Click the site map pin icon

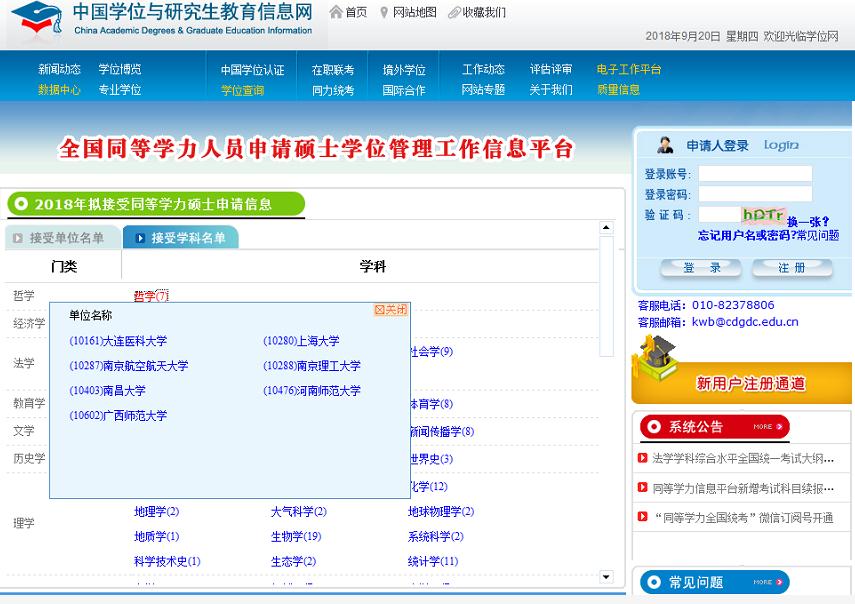384,13
